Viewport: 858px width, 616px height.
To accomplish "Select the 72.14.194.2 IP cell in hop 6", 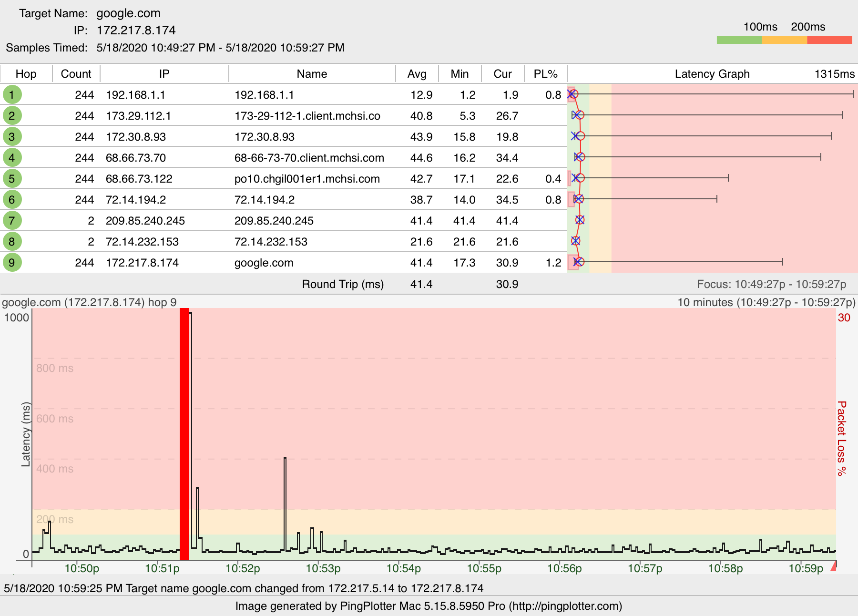I will [136, 200].
